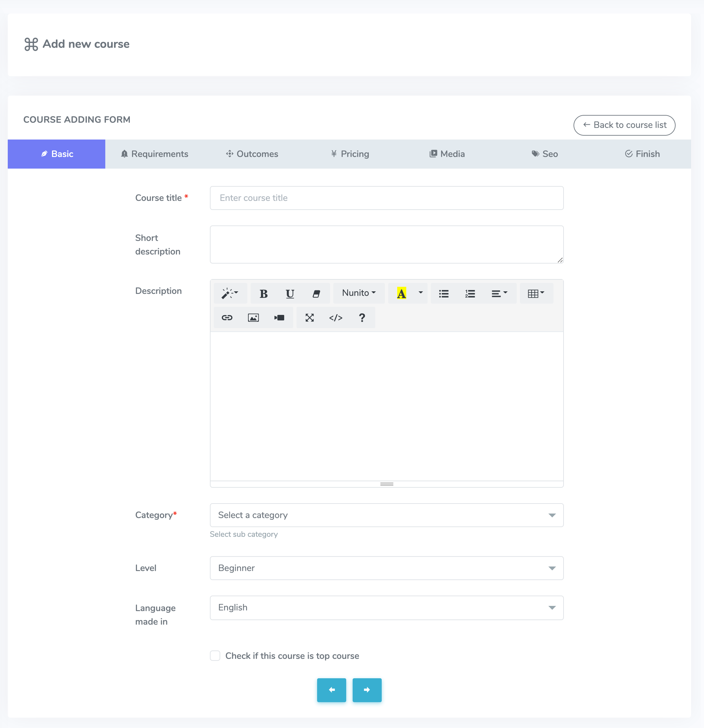
Task: Open the paragraph alignment menu
Action: pyautogui.click(x=500, y=293)
